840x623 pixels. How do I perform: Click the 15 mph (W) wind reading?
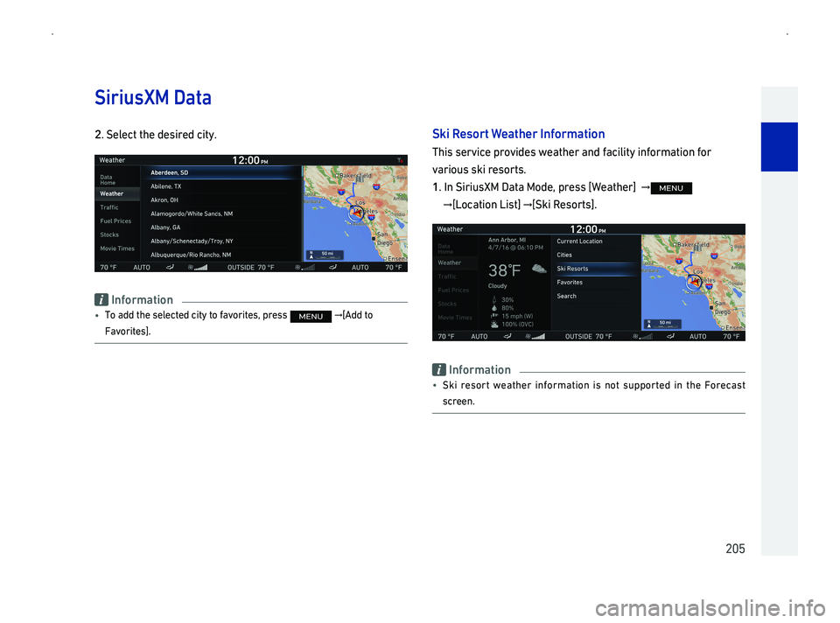517,316
